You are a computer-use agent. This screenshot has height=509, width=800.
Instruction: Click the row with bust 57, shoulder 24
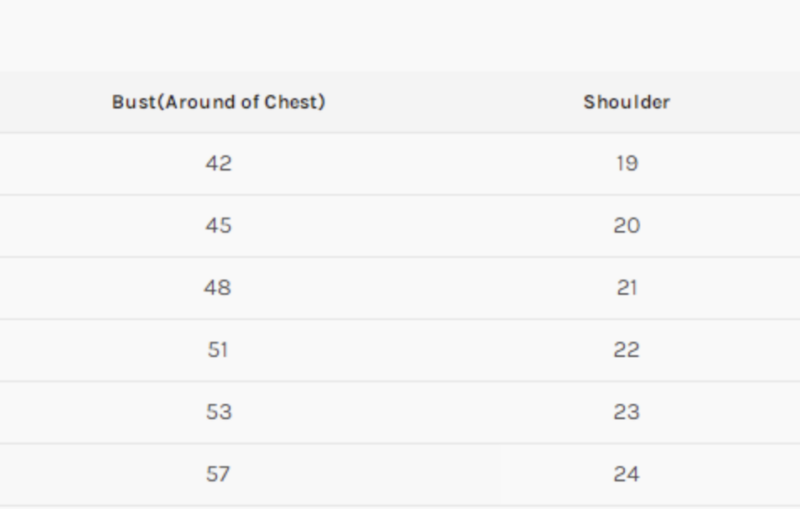[420, 474]
